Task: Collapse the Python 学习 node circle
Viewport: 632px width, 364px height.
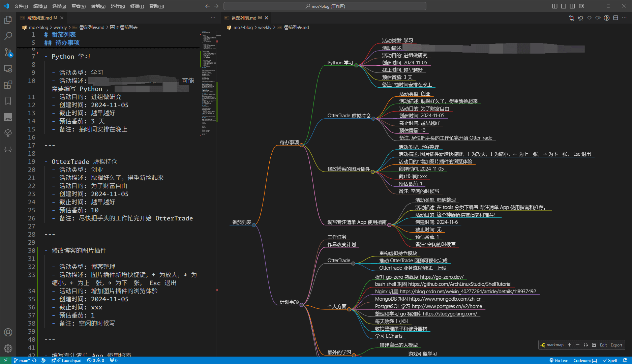Action: 356,65
